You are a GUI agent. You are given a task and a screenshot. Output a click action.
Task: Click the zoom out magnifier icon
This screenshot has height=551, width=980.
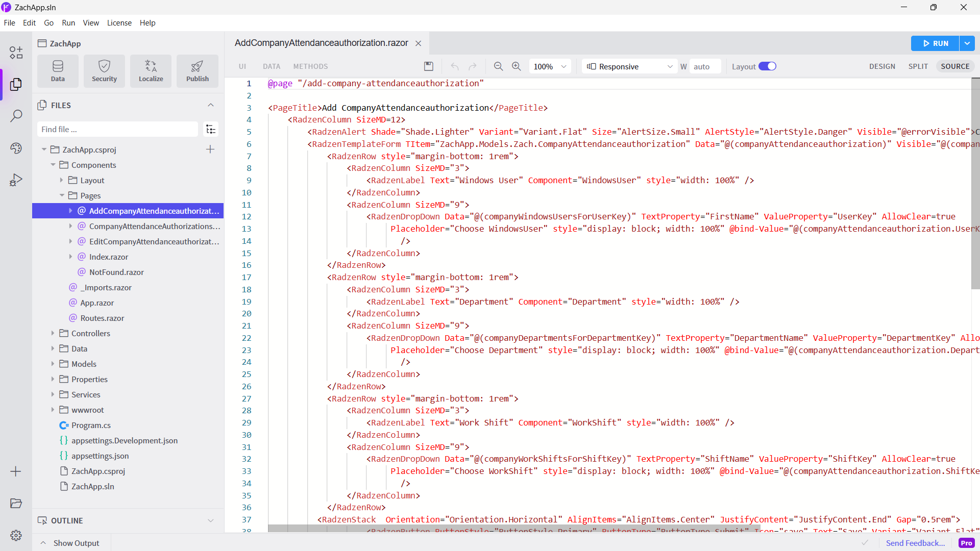tap(498, 66)
